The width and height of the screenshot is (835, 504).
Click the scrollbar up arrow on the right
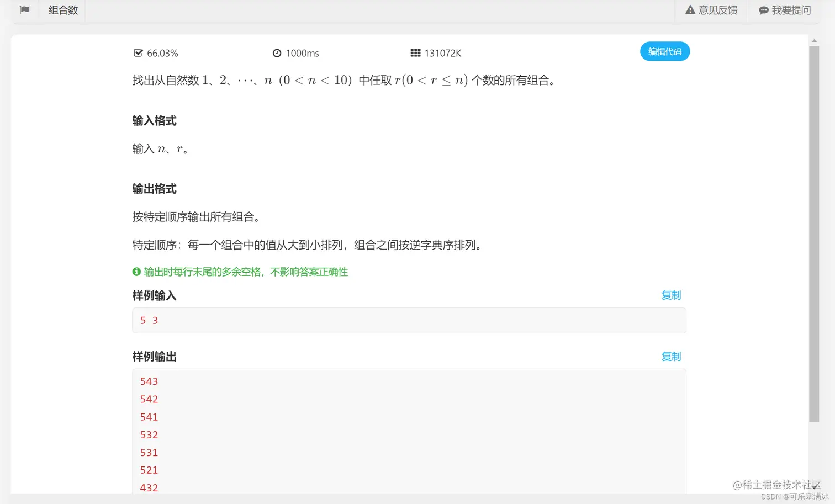coord(814,40)
